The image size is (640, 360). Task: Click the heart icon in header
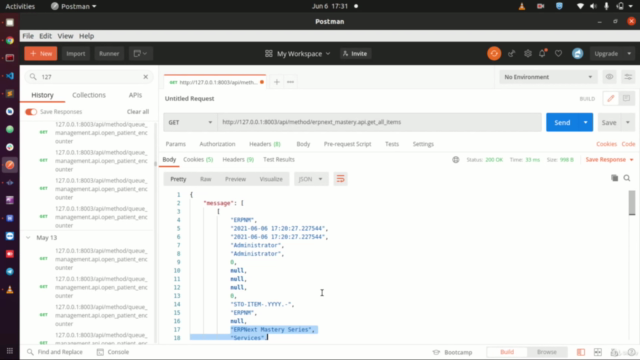click(558, 53)
